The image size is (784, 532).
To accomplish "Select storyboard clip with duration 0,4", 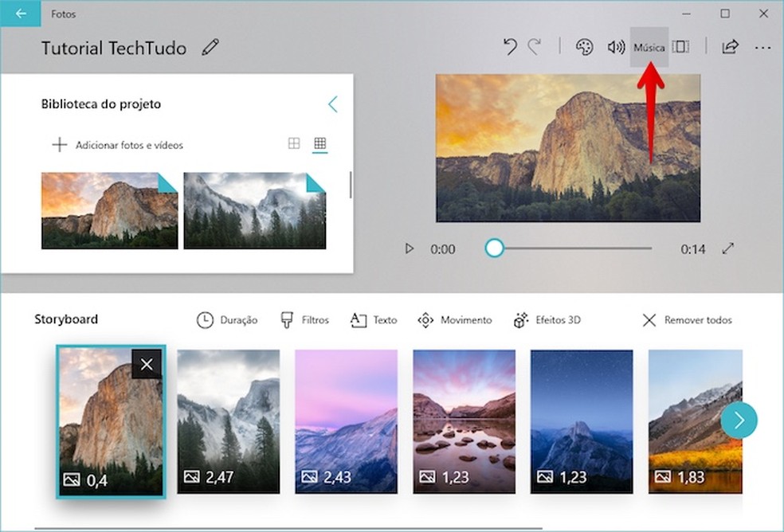I will pyautogui.click(x=111, y=421).
